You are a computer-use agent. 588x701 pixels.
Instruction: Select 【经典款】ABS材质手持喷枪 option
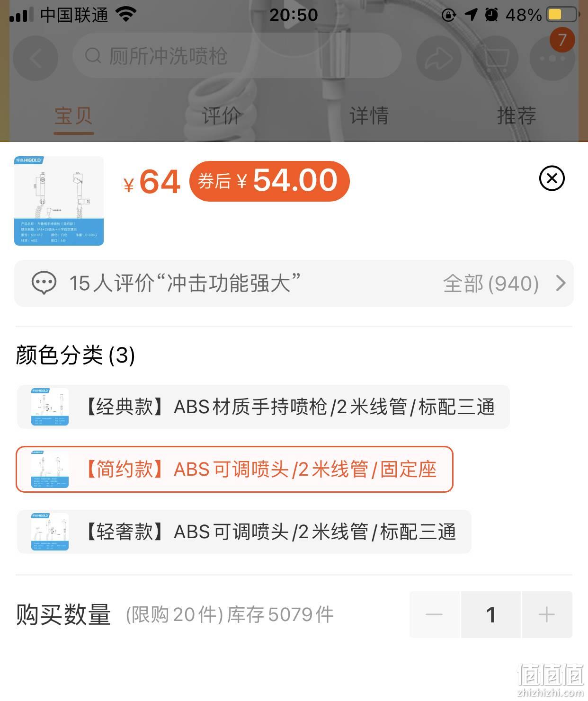pos(263,407)
